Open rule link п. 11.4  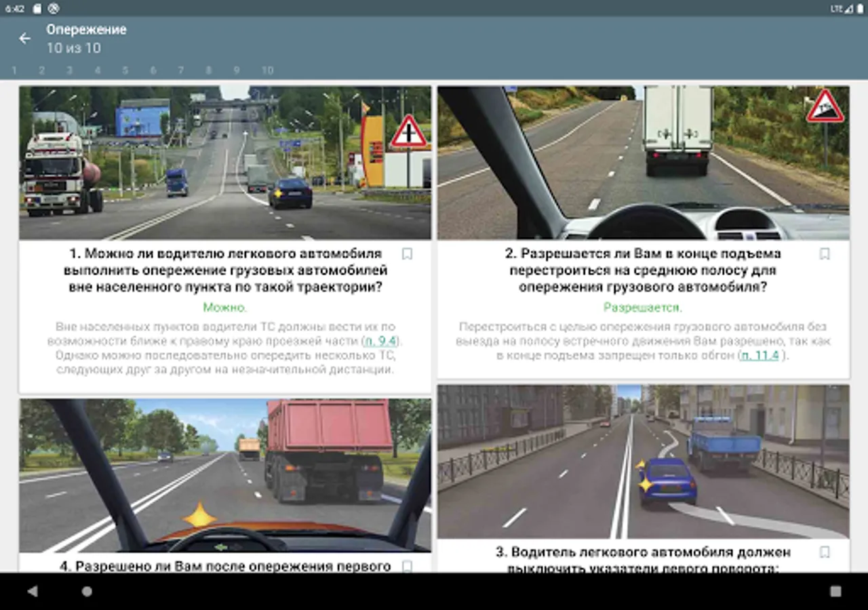(x=759, y=355)
